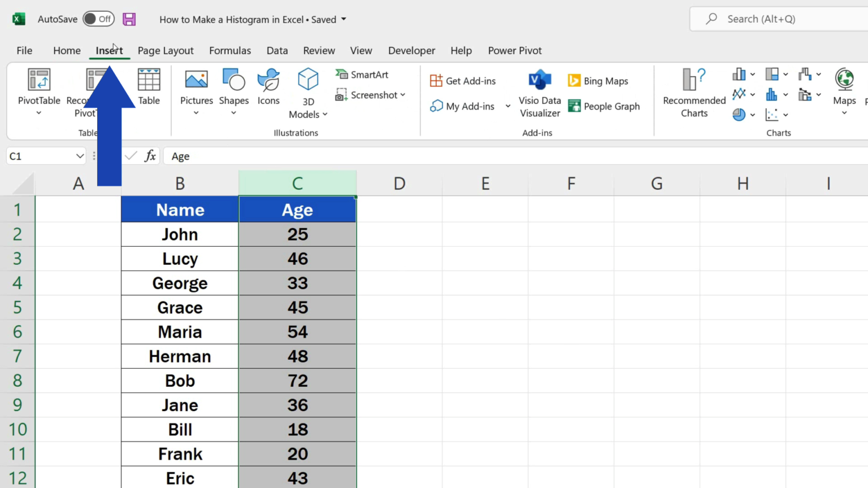Open the Power Pivot tab

tap(515, 50)
